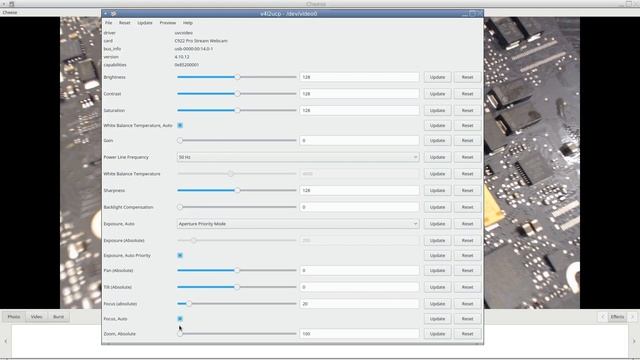The image size is (640, 360).
Task: Click the Saturation value field
Action: 359,110
